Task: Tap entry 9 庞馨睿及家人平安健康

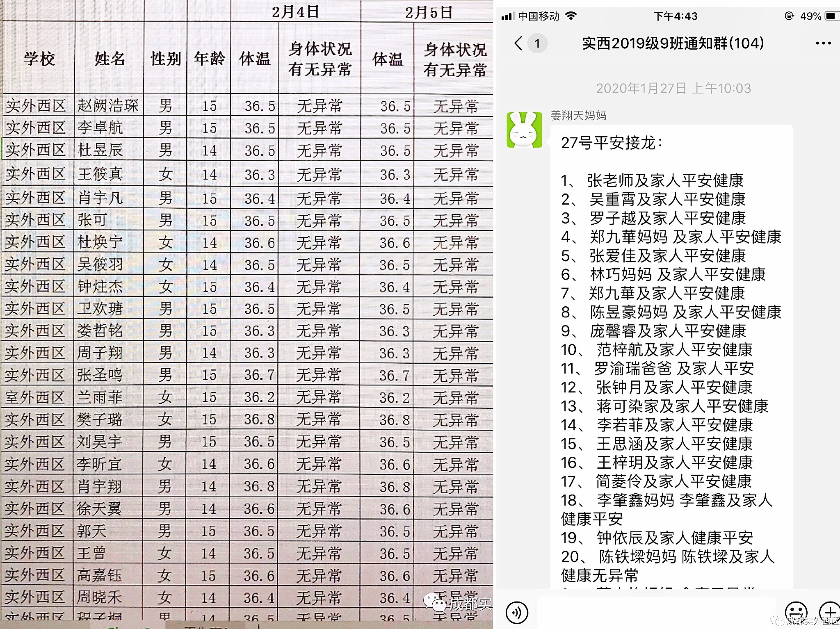Action: pyautogui.click(x=653, y=331)
